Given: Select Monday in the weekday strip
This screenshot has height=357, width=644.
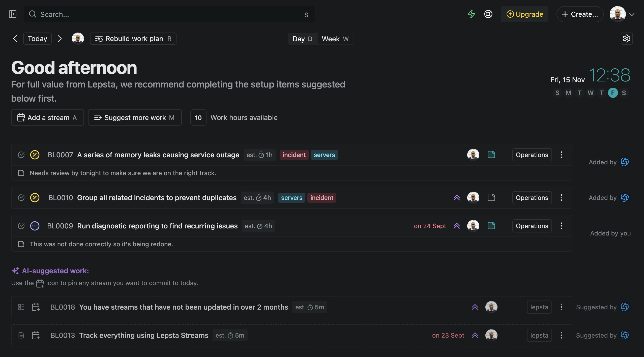Looking at the screenshot, I should [568, 93].
